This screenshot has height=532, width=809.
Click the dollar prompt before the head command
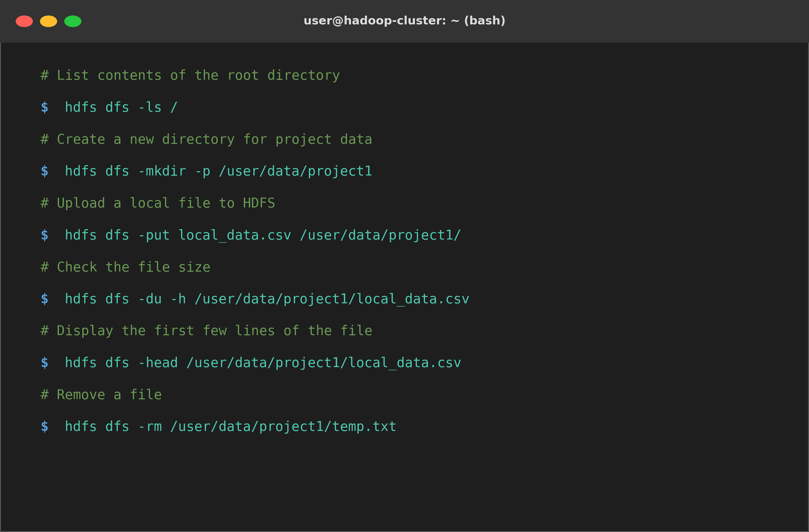click(44, 363)
